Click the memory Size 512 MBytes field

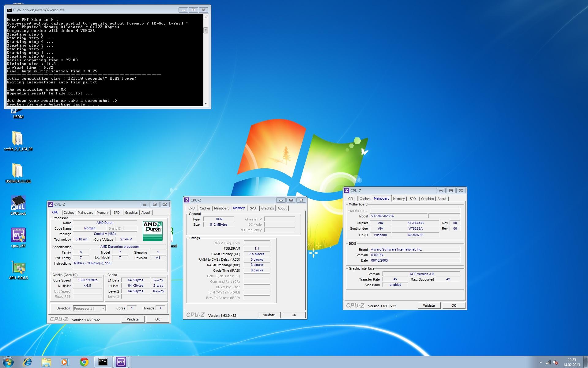pos(219,224)
